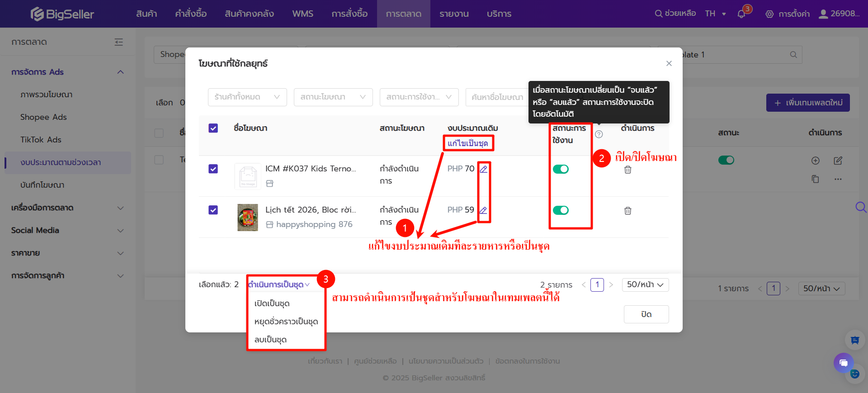Open the สถานะโฆษณา filter dropdown
Screen dimensions: 868x393
pos(333,97)
